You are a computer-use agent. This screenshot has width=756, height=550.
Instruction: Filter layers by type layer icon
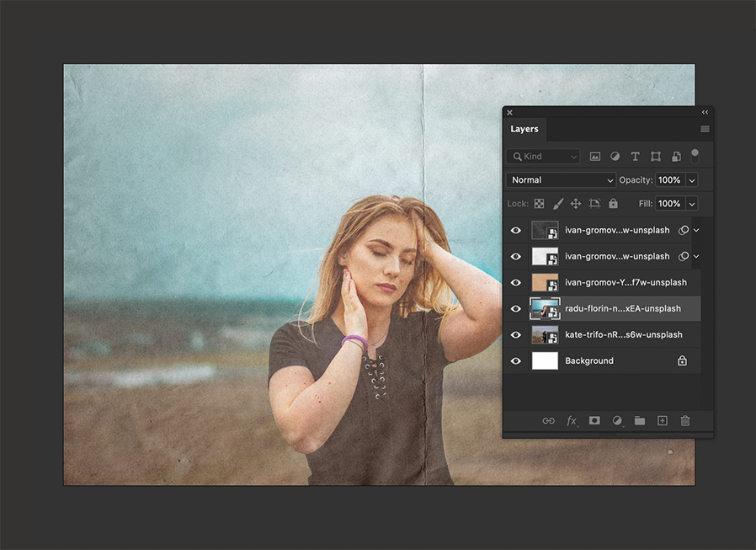635,157
